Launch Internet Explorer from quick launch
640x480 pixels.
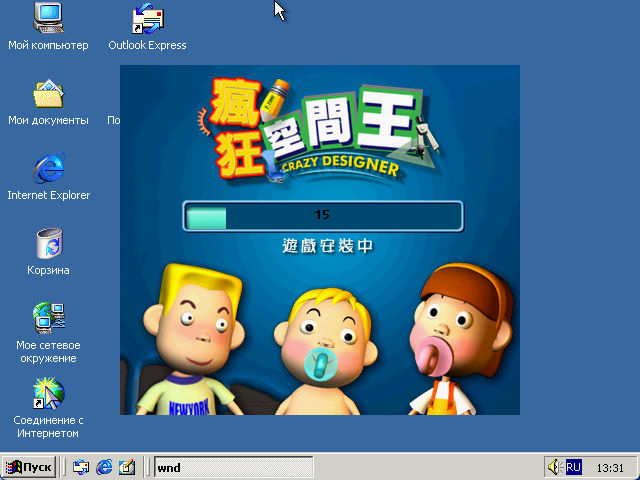tap(104, 467)
